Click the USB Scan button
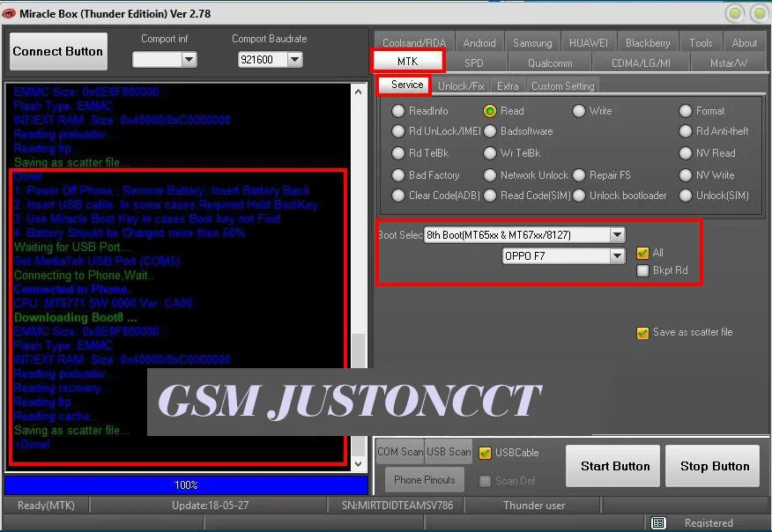Screen dimensions: 772x532 coord(448,451)
